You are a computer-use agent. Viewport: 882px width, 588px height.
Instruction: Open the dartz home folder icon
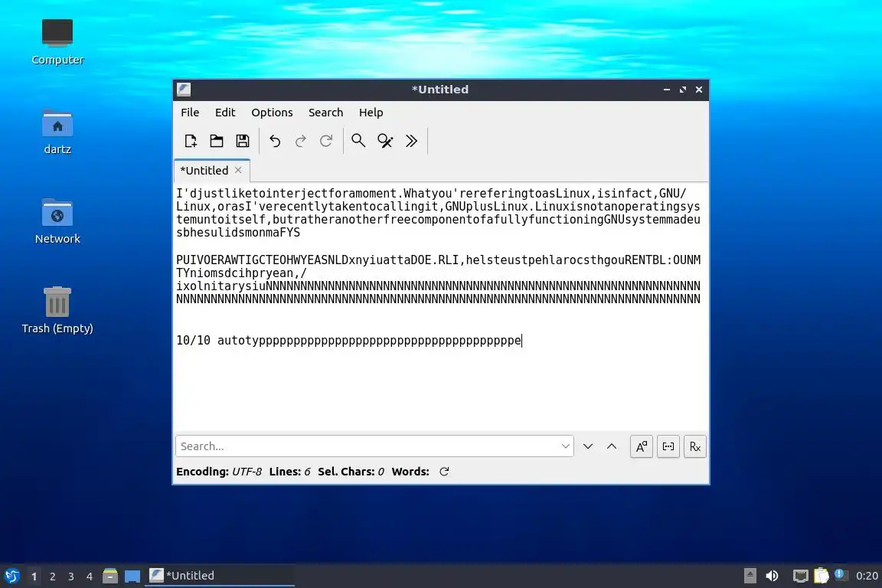pyautogui.click(x=57, y=132)
